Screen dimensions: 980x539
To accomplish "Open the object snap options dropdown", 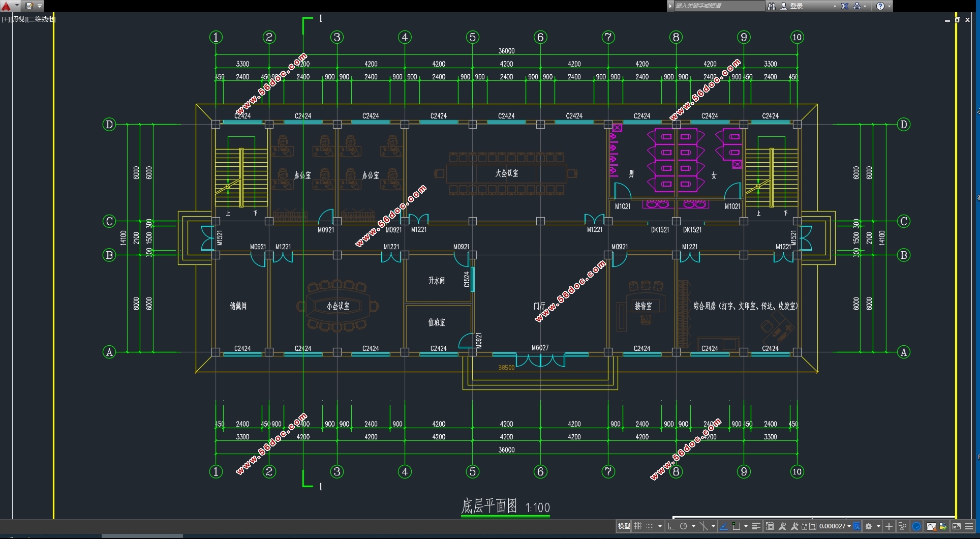I will [x=746, y=526].
